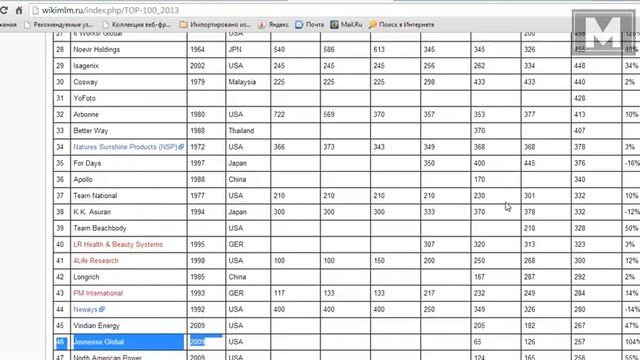Click the Cosway company cell
The image size is (640, 360).
[x=129, y=82]
